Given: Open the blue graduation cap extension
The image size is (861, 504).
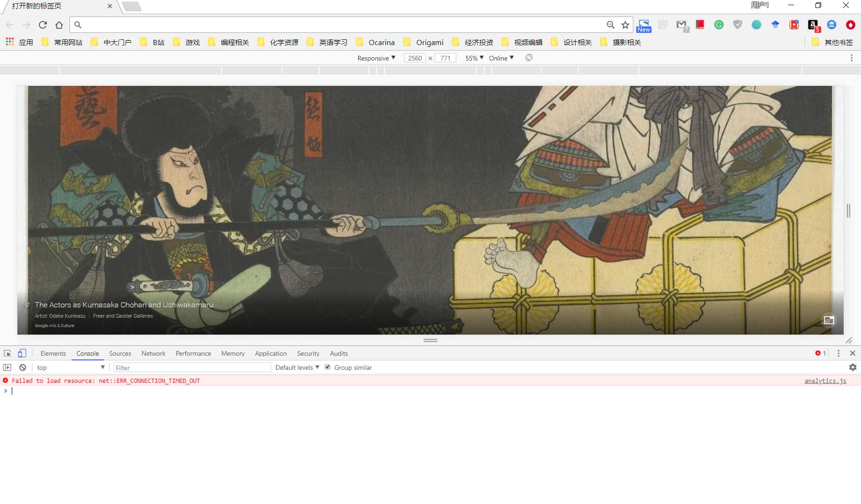Looking at the screenshot, I should (x=775, y=24).
